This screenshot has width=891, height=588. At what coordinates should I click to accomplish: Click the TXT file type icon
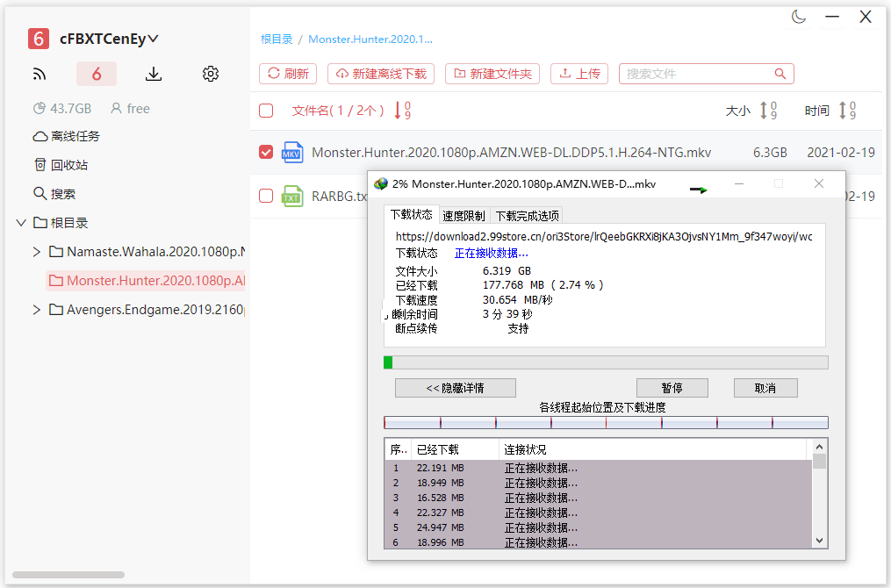click(292, 196)
